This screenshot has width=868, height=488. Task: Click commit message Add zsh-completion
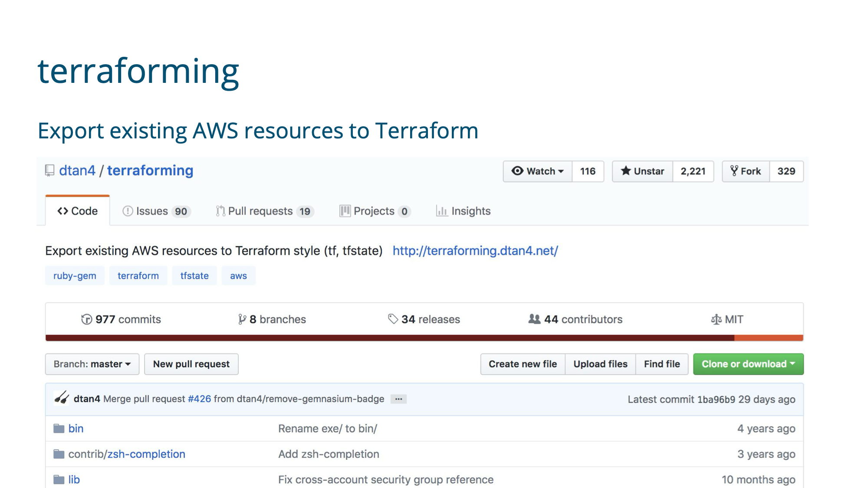coord(329,454)
